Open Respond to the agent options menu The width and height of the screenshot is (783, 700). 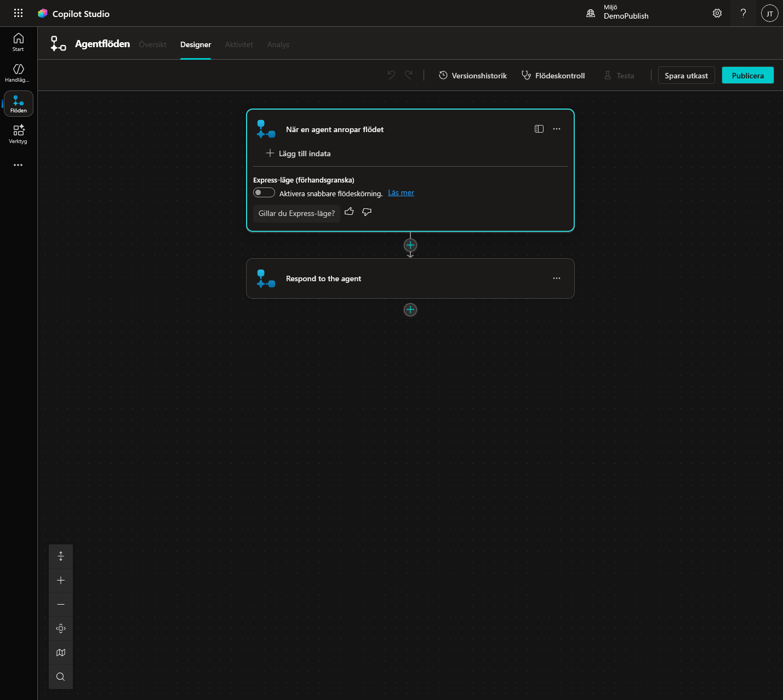(x=557, y=278)
